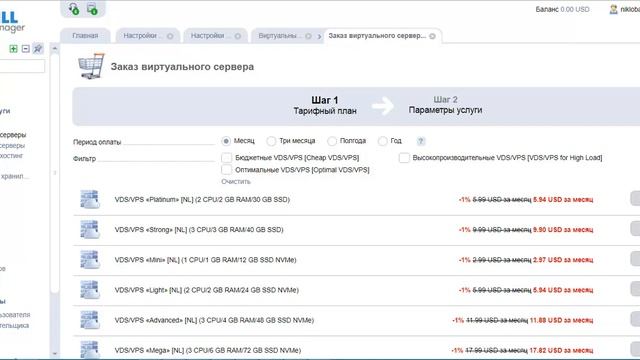The height and width of the screenshot is (360, 640).
Task: Select VDS/VPS «Platinum» [NL] plan text
Action: [x=202, y=200]
